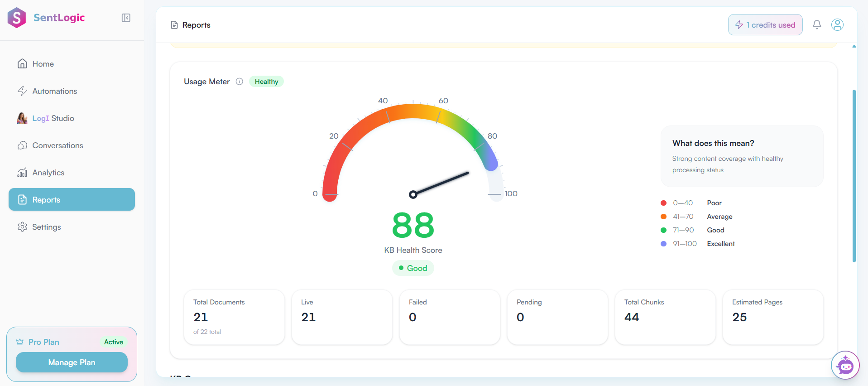Click the gauge label 80
The width and height of the screenshot is (868, 386).
click(492, 136)
